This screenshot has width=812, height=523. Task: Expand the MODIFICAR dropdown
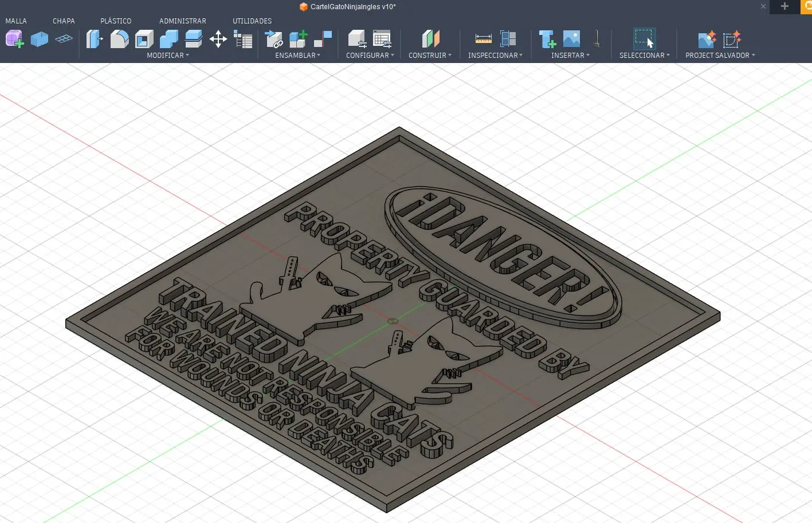pos(168,56)
